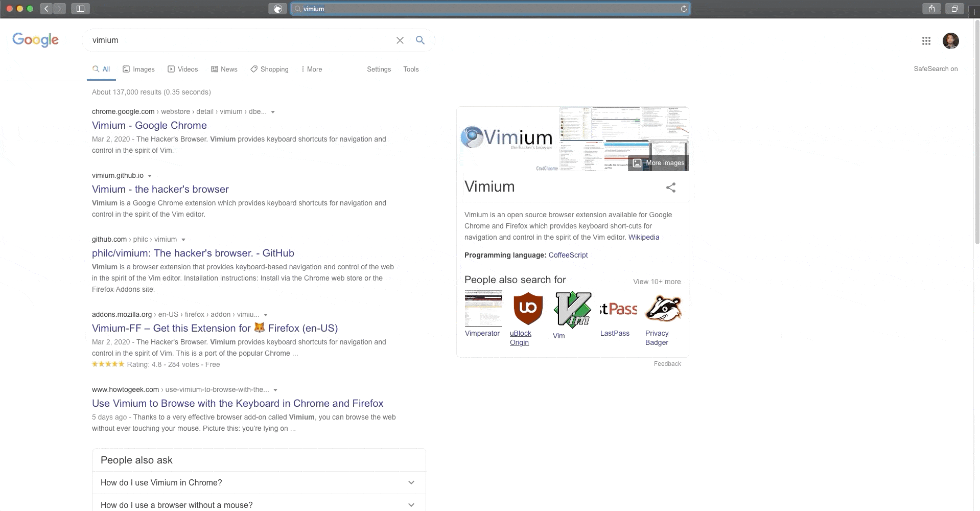Click the 'About 137,000 results' text
This screenshot has width=980, height=511.
pos(151,92)
